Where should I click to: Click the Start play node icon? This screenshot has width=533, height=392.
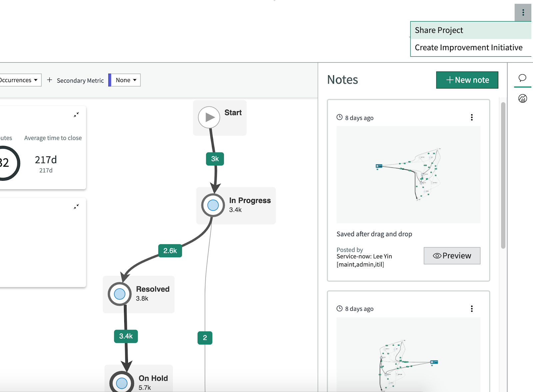click(x=209, y=117)
